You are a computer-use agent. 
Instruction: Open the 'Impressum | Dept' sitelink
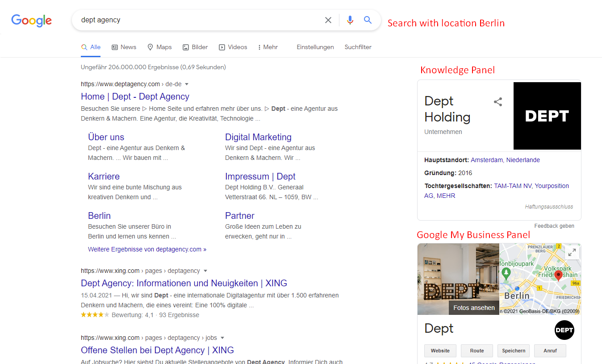[260, 176]
